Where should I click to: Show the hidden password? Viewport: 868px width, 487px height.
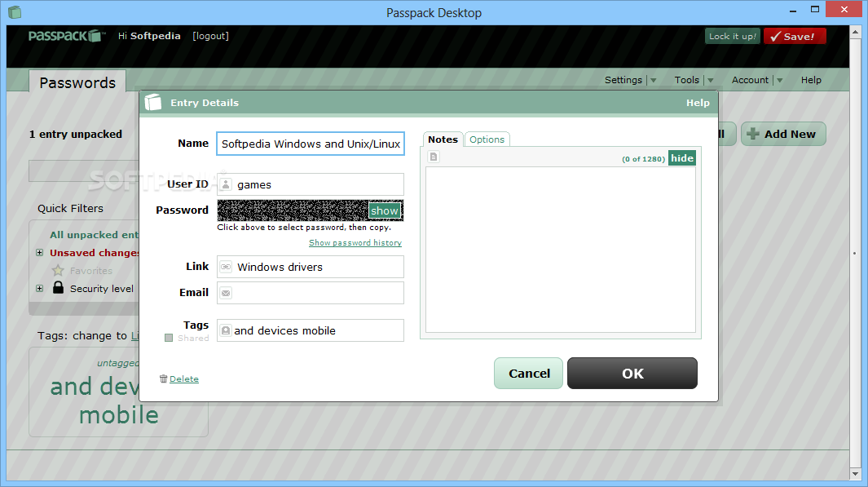(x=384, y=210)
